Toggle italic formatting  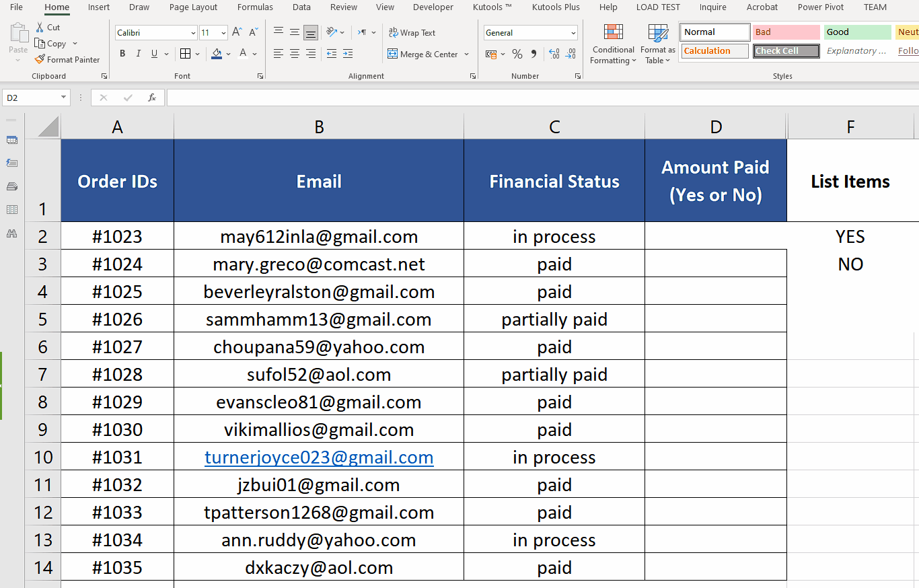point(138,53)
